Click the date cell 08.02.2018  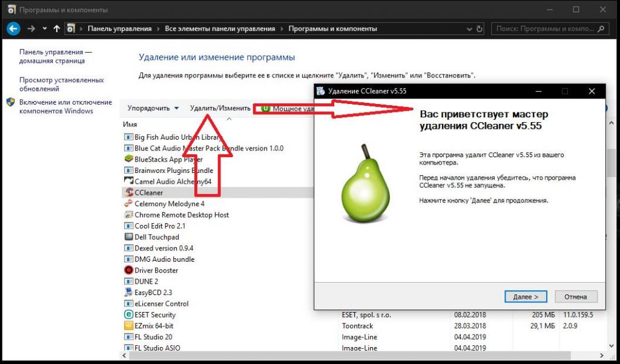470,315
